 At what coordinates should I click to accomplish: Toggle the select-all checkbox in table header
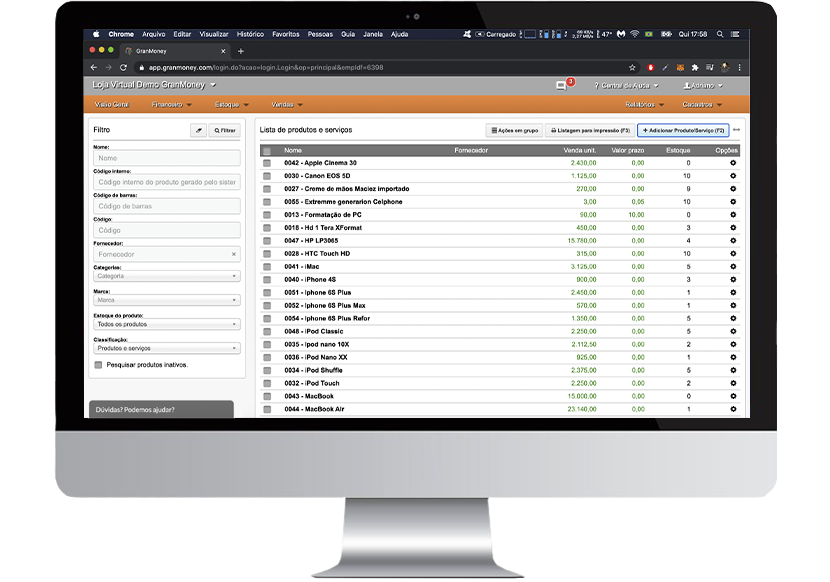267,151
